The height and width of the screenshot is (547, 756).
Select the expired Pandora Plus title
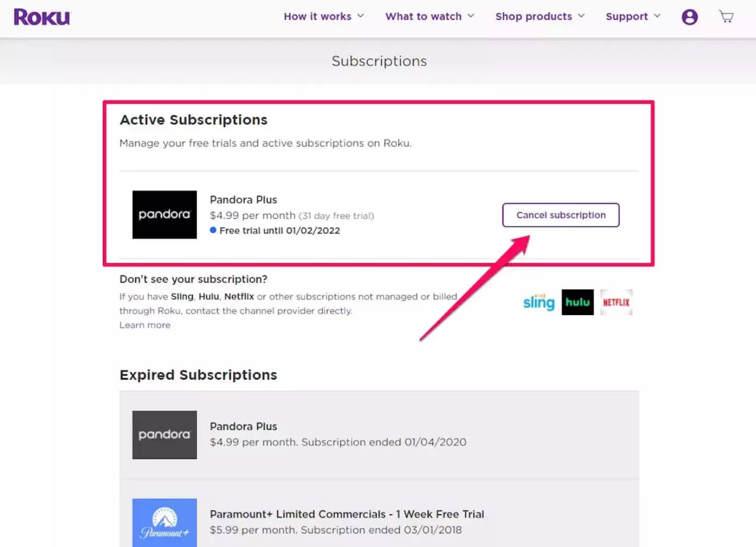point(243,427)
